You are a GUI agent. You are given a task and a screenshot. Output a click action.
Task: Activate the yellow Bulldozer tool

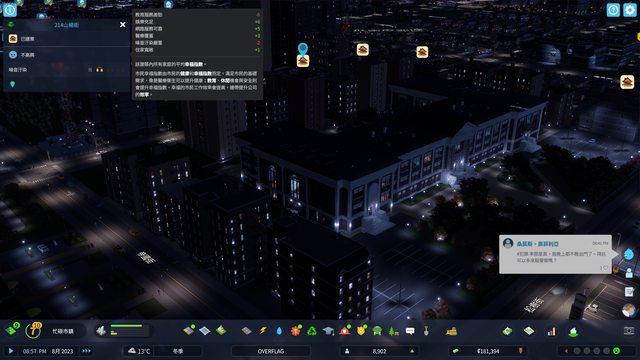point(451,331)
